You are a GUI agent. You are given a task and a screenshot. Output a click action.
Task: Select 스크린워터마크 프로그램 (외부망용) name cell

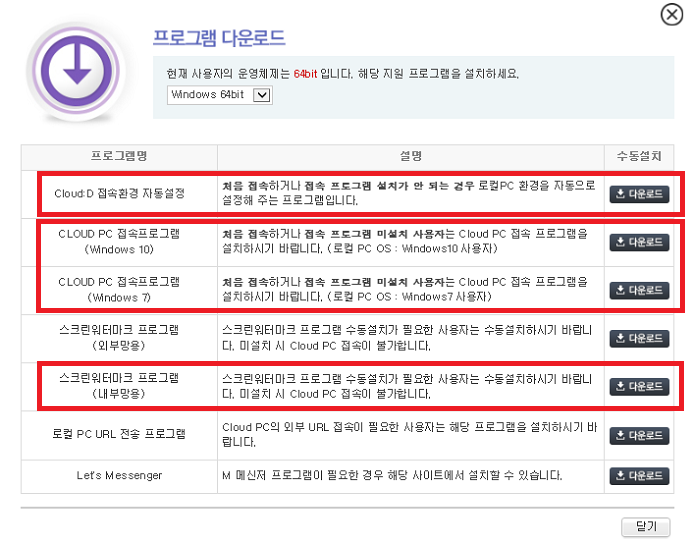click(119, 338)
